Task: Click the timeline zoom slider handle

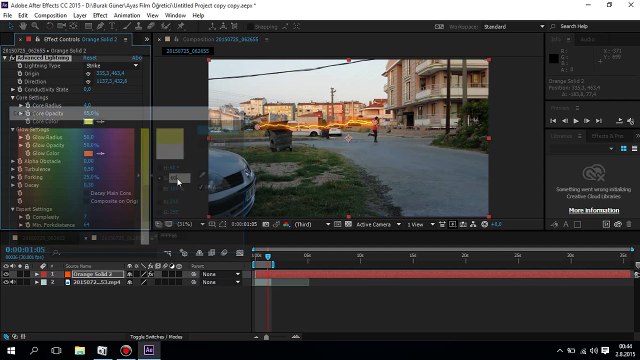Action: click(x=267, y=337)
